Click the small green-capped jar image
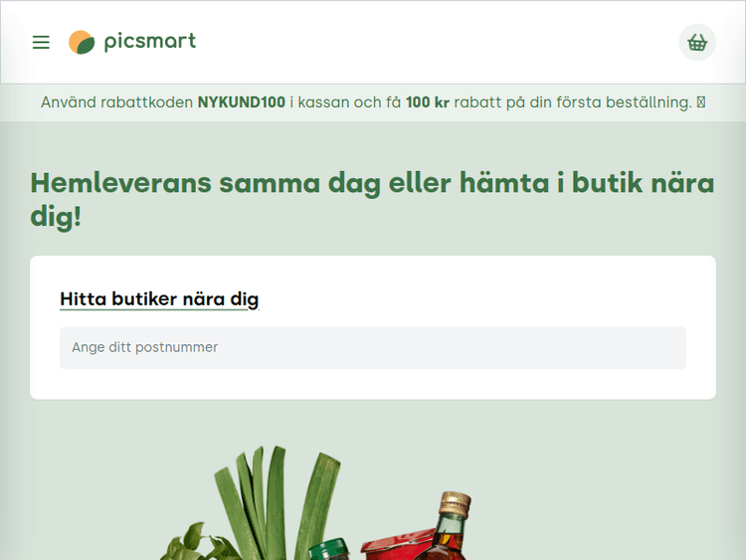746x560 pixels. (329, 549)
